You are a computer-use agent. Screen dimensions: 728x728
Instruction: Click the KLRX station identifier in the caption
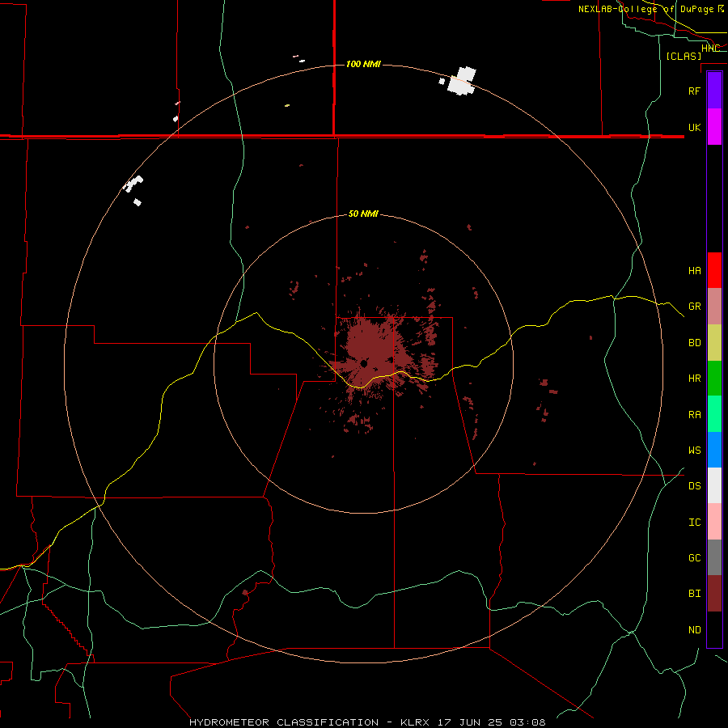tap(415, 722)
